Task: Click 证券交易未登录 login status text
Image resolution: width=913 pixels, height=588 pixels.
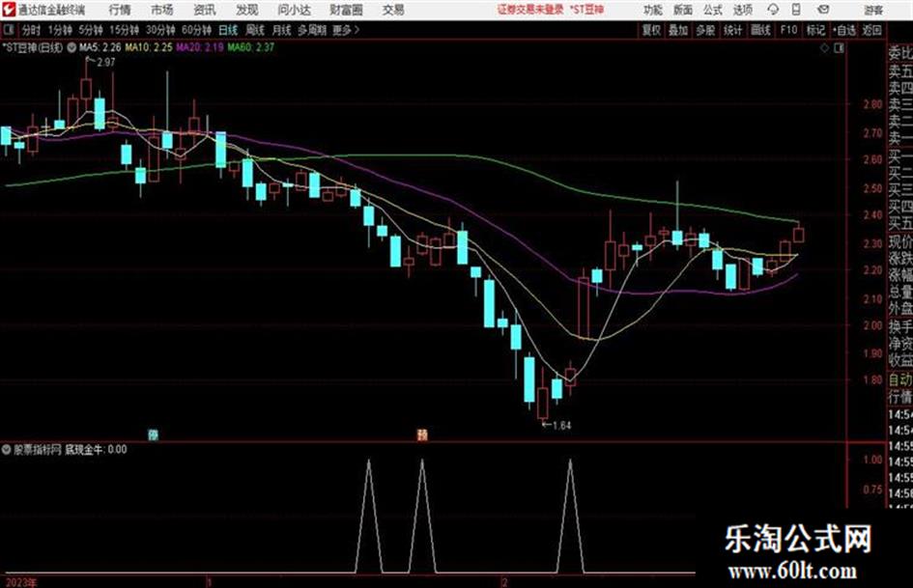Action: click(530, 10)
